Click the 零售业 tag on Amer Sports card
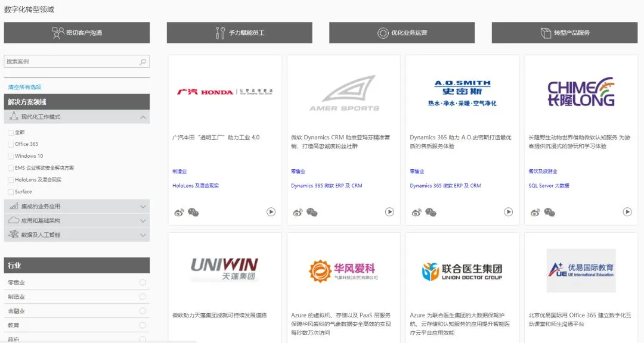The width and height of the screenshot is (644, 343). pos(298,171)
